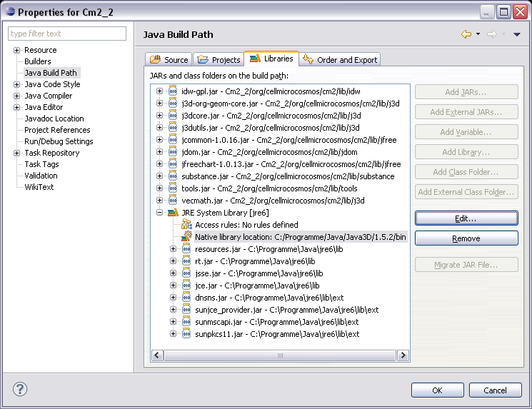Click the Eclipse icon in the title bar
Image resolution: width=532 pixels, height=409 pixels.
click(x=10, y=11)
